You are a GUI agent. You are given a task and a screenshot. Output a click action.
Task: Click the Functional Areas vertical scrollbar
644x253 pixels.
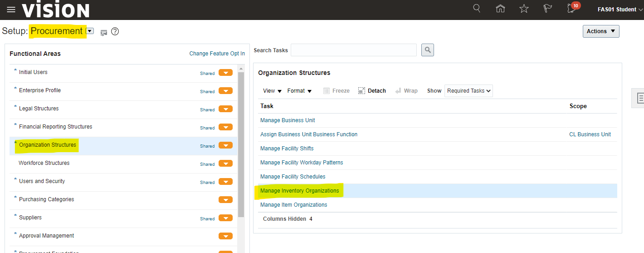241,145
